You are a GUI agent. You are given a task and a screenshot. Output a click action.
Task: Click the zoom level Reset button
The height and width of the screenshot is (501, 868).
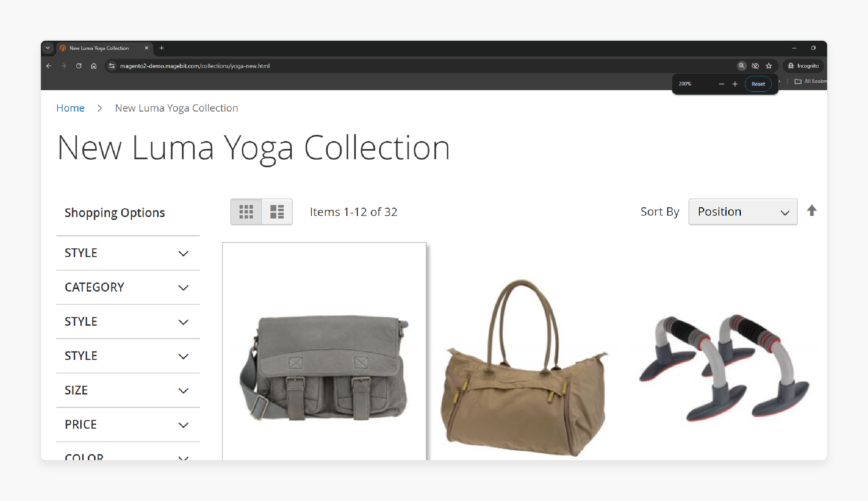[758, 84]
